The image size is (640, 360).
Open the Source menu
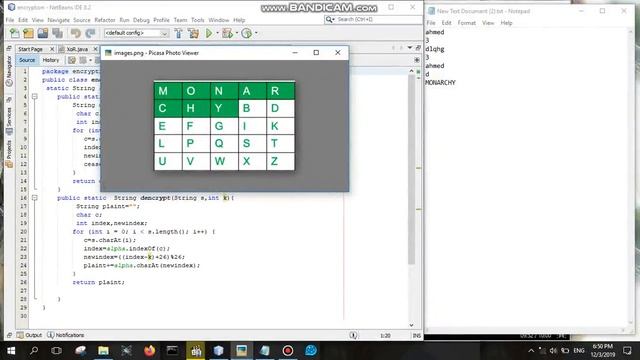click(x=82, y=20)
